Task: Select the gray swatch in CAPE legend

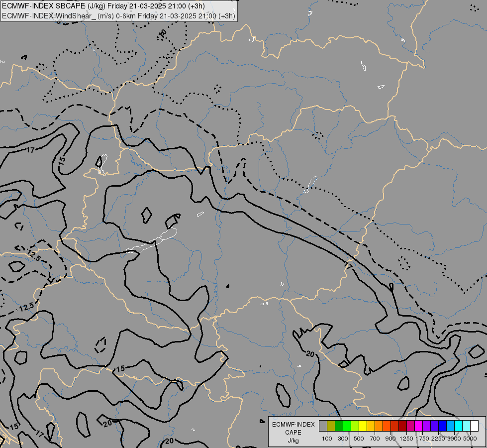Action: 323,426
